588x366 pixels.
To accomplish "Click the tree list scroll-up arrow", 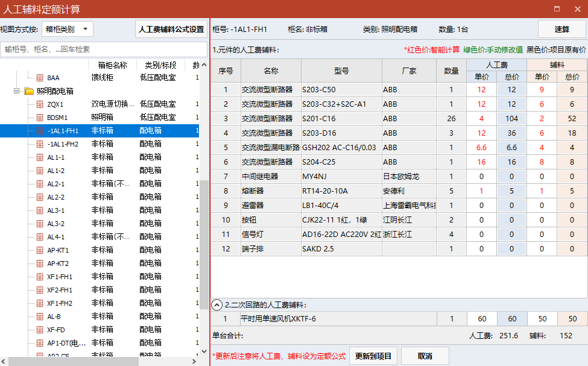I will tap(204, 65).
